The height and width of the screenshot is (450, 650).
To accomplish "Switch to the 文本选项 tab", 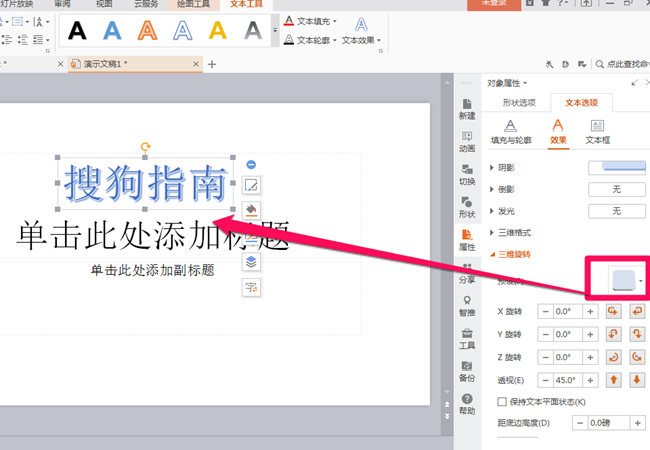I will pyautogui.click(x=581, y=102).
